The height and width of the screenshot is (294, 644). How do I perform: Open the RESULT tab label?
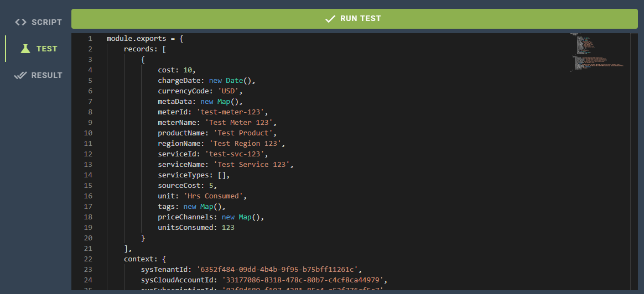(46, 75)
